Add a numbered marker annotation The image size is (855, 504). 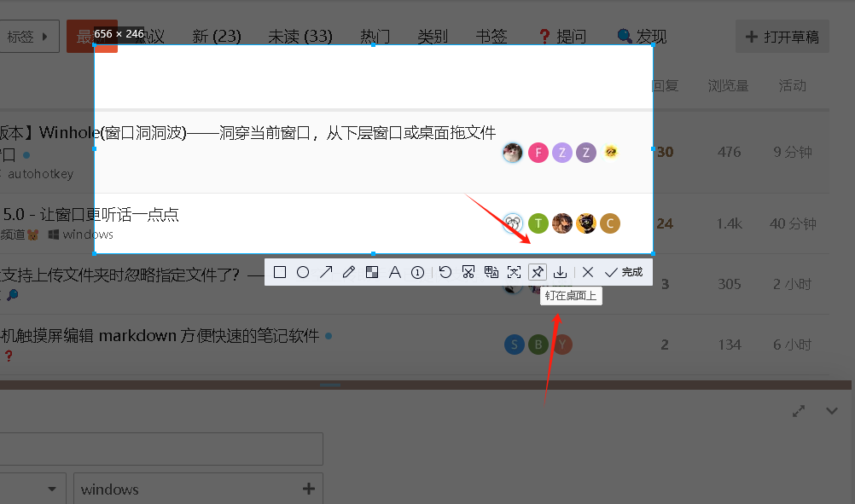coord(418,272)
